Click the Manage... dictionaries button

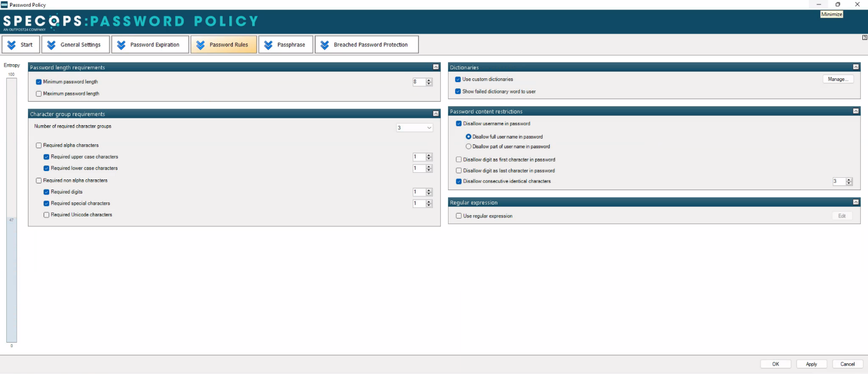(838, 79)
